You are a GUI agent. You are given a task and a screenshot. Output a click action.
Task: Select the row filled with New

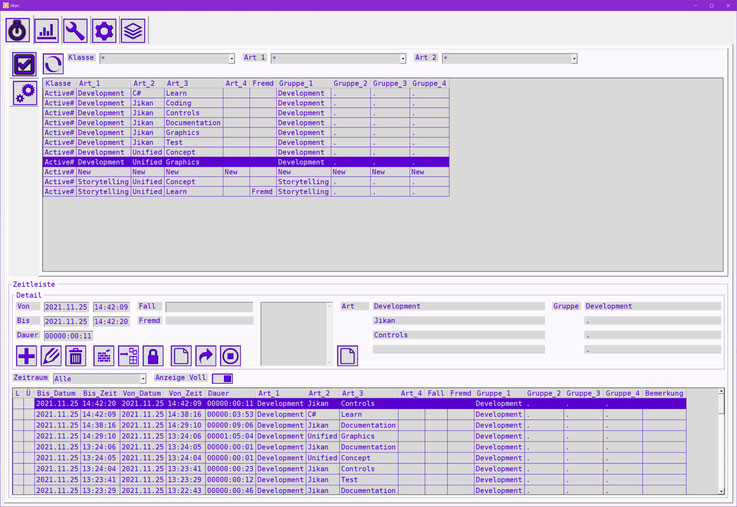246,172
